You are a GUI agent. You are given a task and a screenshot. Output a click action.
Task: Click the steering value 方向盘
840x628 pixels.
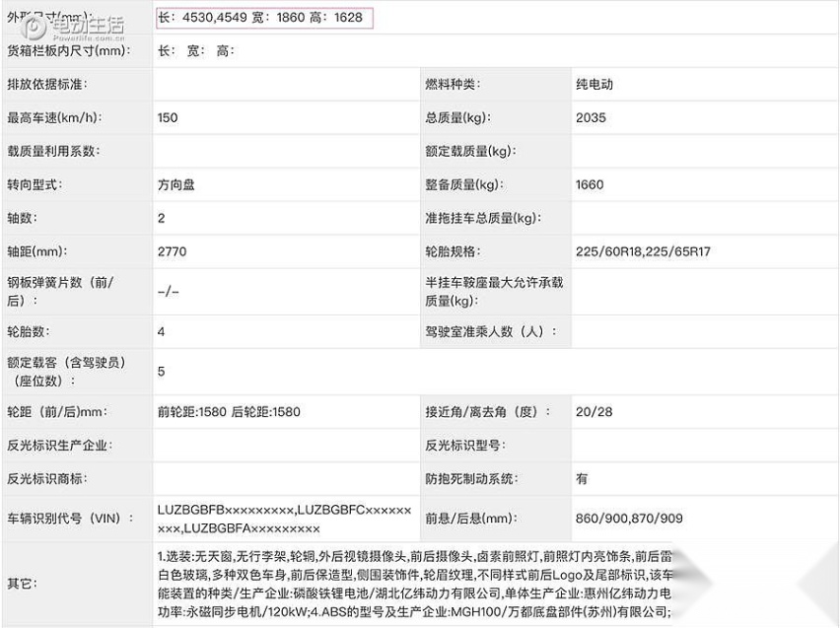click(176, 184)
